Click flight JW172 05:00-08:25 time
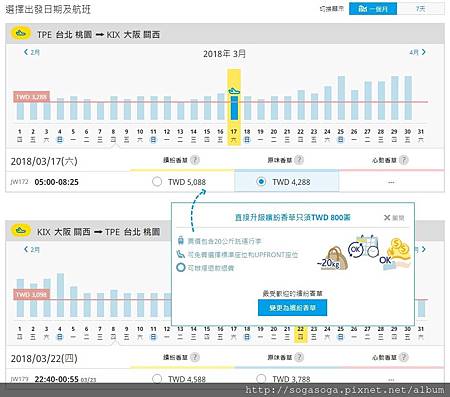 click(57, 182)
